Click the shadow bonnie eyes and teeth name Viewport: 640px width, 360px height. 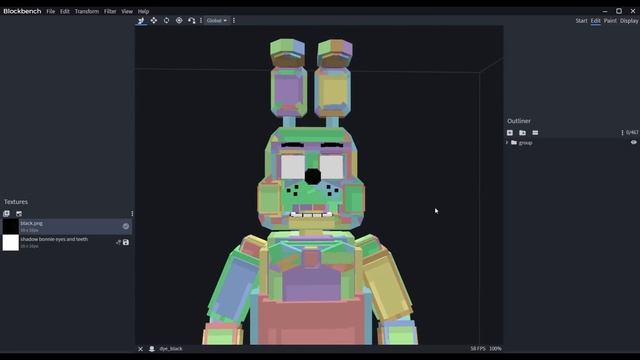[x=54, y=239]
